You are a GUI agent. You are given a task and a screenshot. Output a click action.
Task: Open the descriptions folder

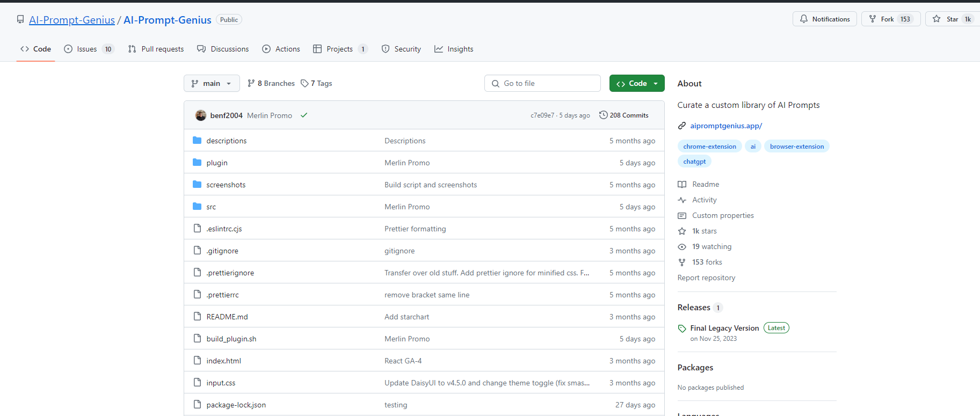pos(227,141)
